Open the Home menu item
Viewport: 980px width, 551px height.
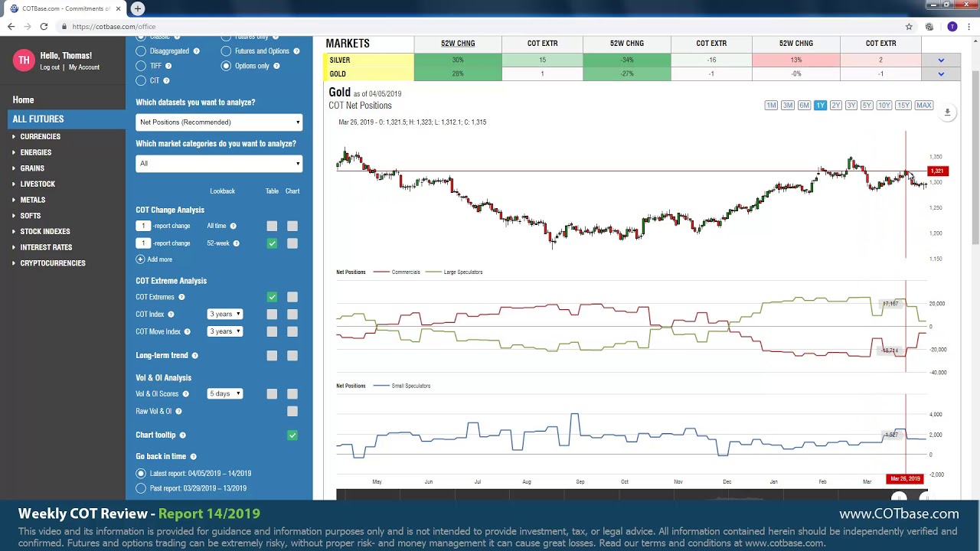[x=23, y=100]
